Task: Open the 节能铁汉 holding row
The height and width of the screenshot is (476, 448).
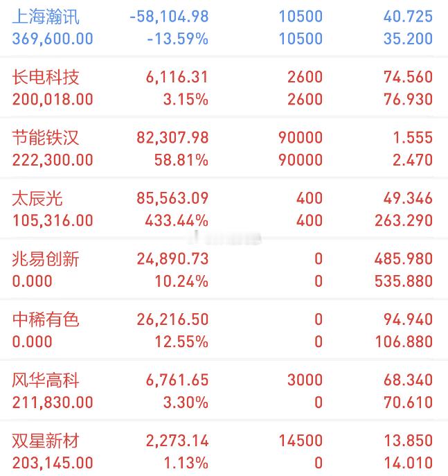Action: (224, 148)
